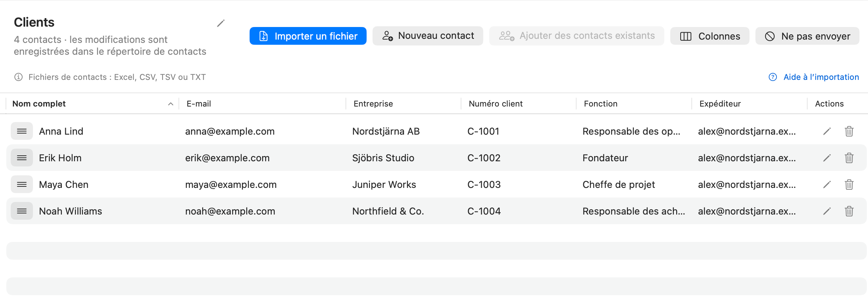Select the Fondateur function cell
Image resolution: width=868 pixels, height=307 pixels.
pos(605,158)
